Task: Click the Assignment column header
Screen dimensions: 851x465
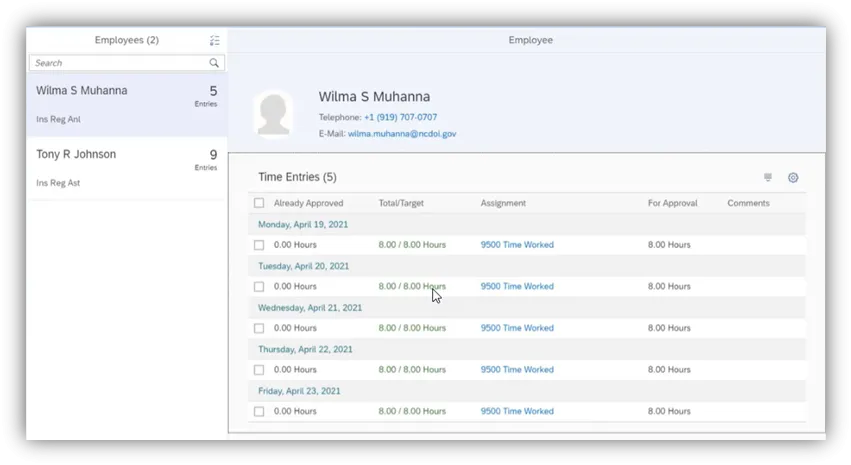Action: [x=503, y=203]
